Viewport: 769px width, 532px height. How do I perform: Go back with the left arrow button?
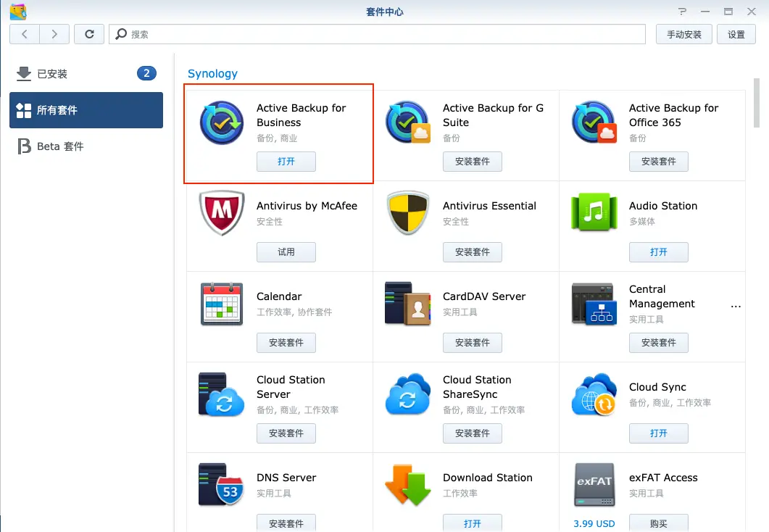25,34
